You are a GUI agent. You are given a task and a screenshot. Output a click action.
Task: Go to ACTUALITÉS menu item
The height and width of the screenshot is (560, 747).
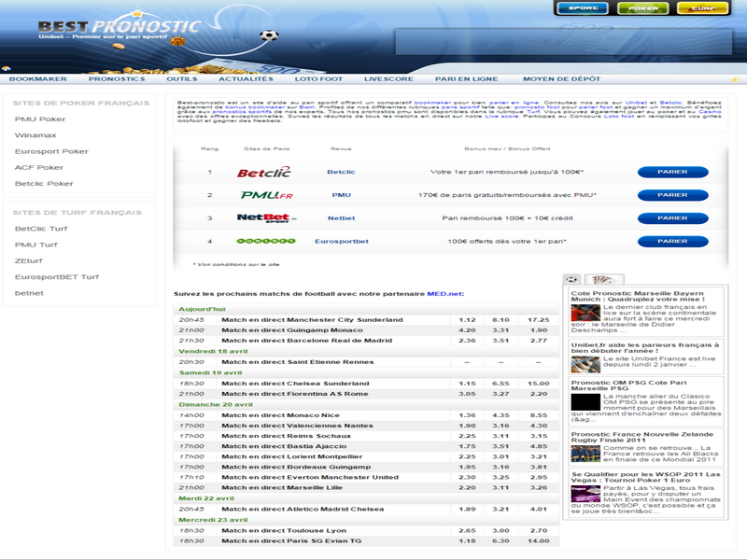246,79
